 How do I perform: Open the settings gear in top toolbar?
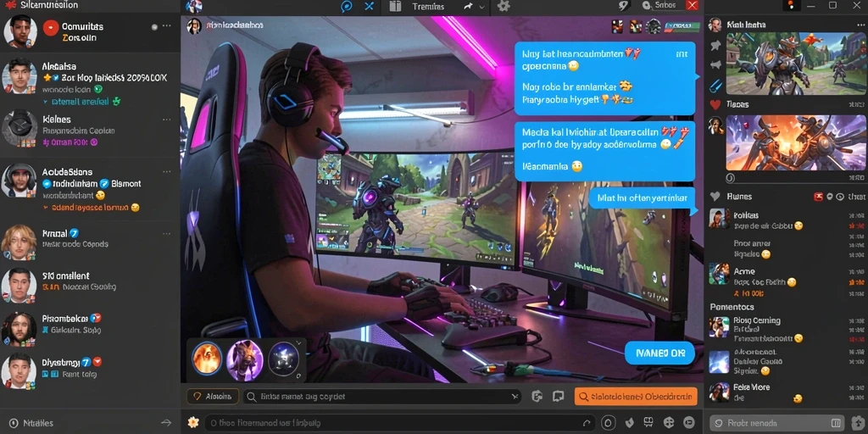coord(504,6)
